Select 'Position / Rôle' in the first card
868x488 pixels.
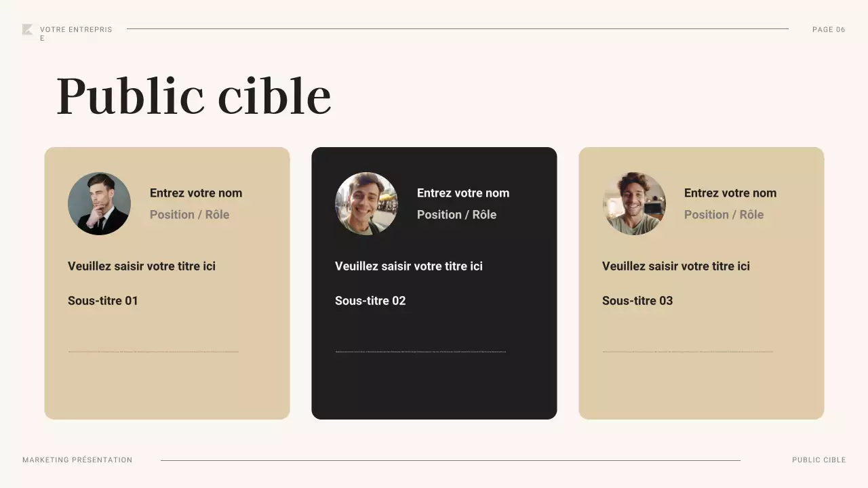click(x=189, y=215)
